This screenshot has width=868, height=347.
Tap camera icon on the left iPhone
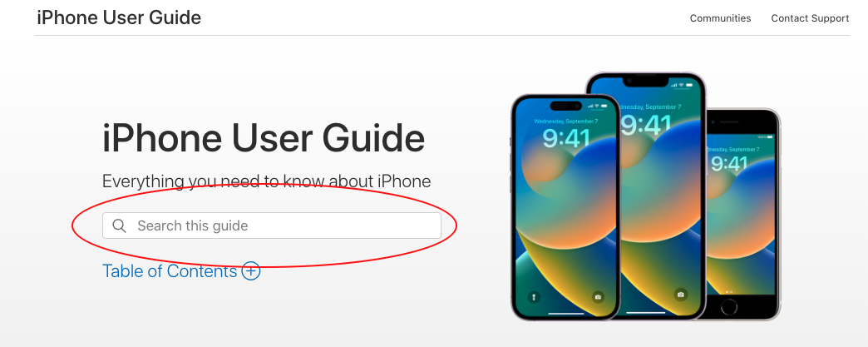pyautogui.click(x=598, y=297)
